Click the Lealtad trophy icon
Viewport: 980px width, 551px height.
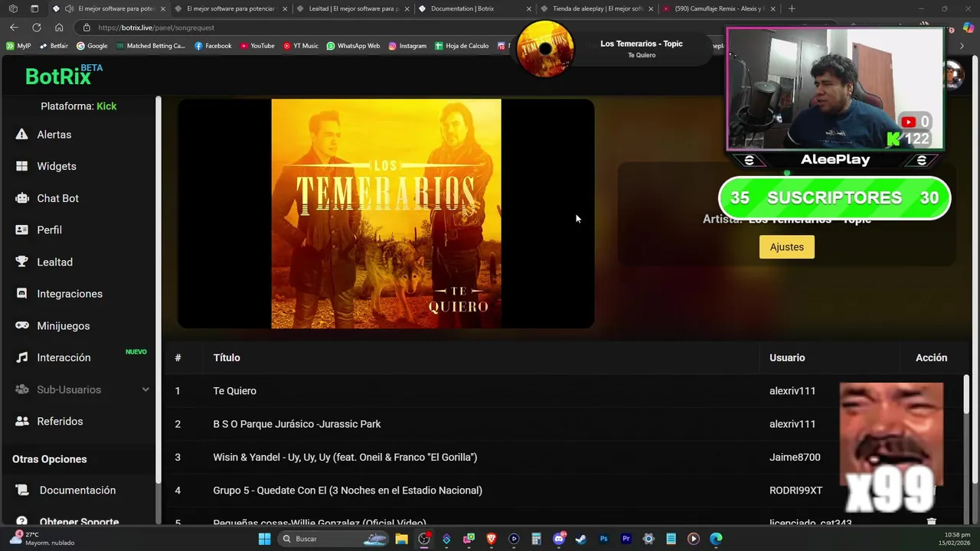pos(21,262)
